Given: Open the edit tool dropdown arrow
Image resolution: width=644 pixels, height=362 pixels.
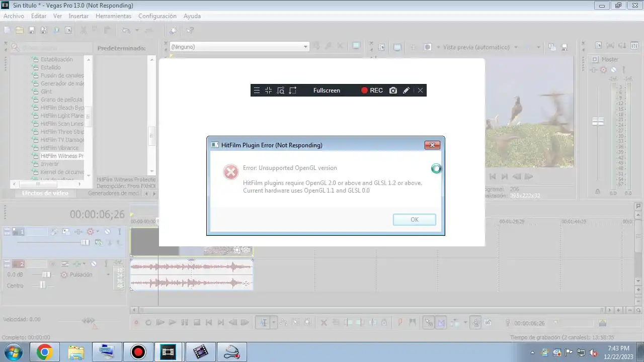Looking at the screenshot, I should pos(274,323).
